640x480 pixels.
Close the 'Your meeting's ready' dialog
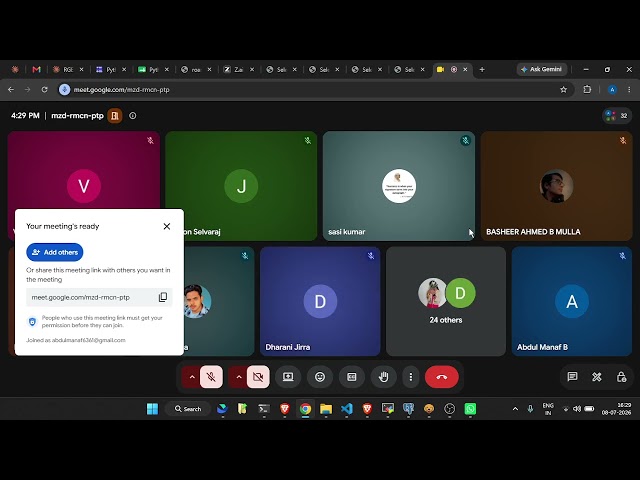click(x=167, y=226)
